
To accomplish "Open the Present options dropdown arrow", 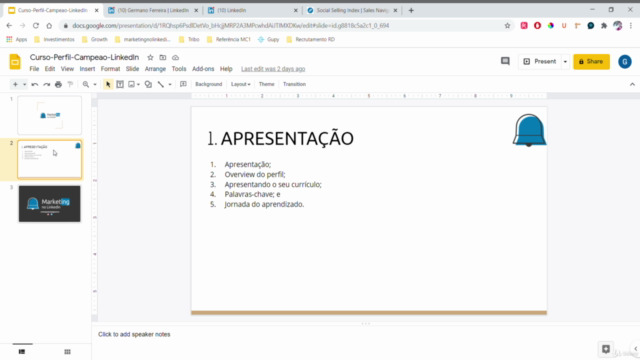I will (x=565, y=62).
